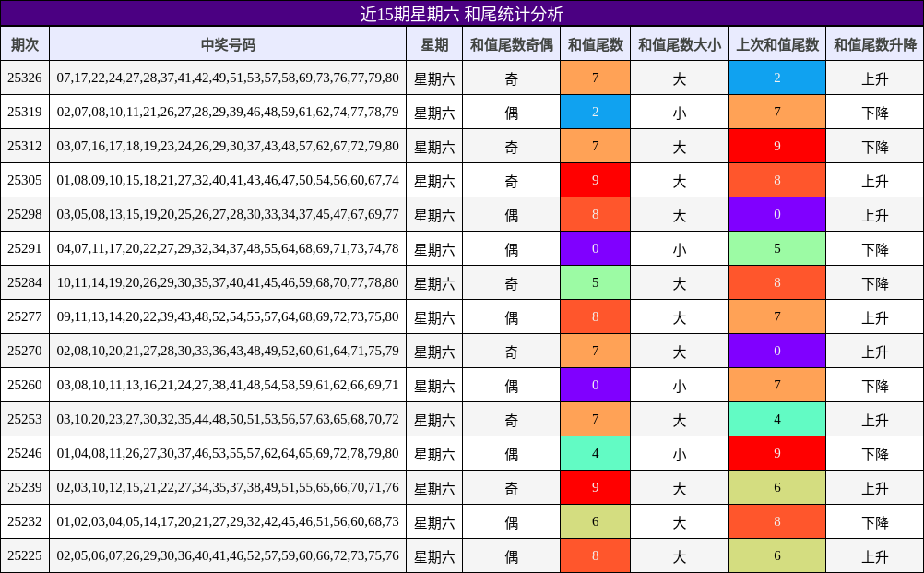Select period number 25225 in last row
The image size is (924, 573).
click(25, 555)
